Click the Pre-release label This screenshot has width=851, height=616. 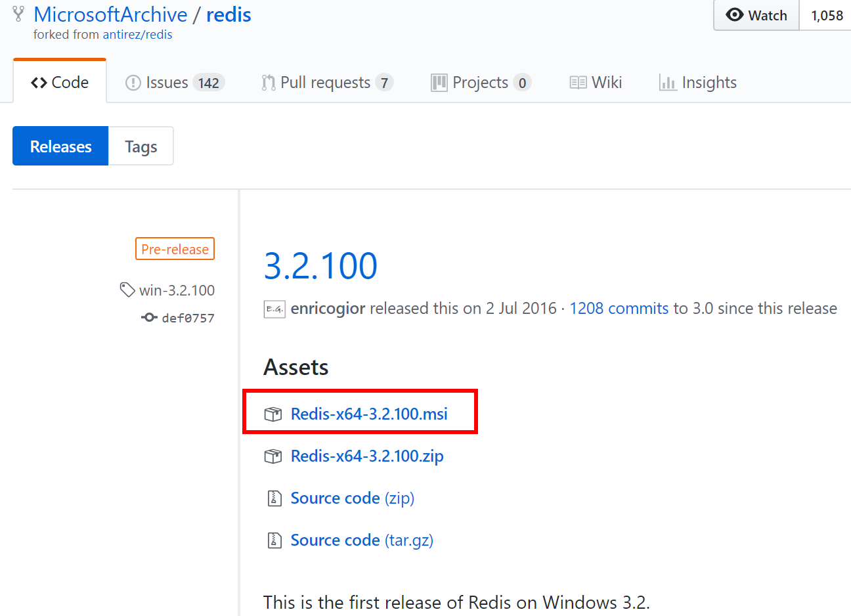(175, 249)
